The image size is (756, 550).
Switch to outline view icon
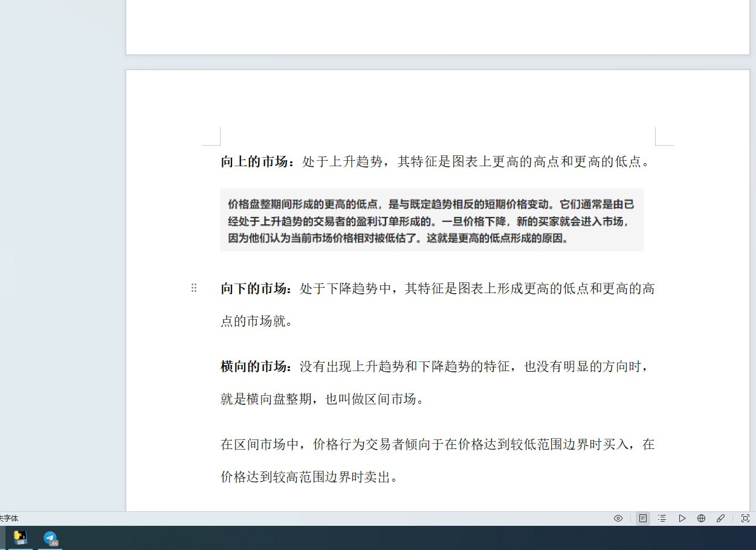(x=662, y=519)
